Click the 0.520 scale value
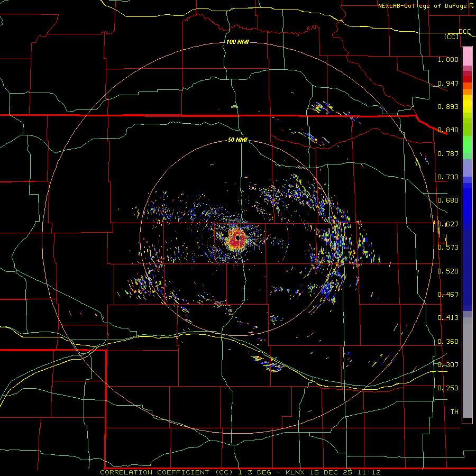The width and height of the screenshot is (476, 476). pos(448,271)
